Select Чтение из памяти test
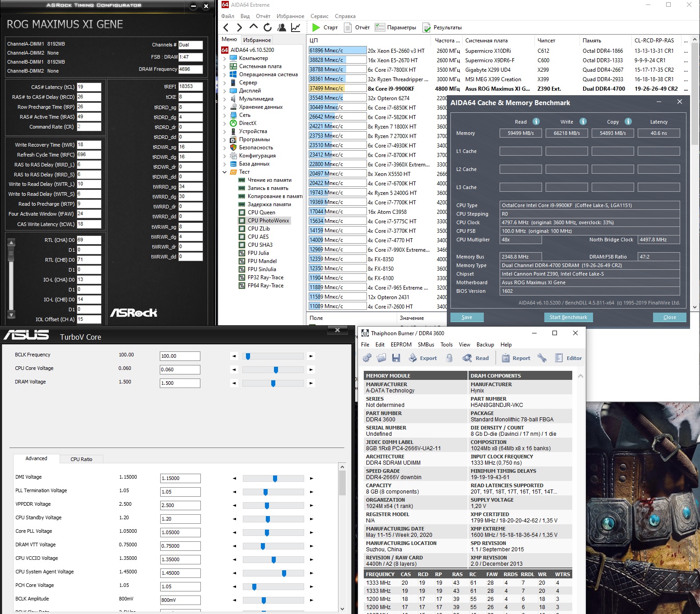The height and width of the screenshot is (614, 700). 269,180
